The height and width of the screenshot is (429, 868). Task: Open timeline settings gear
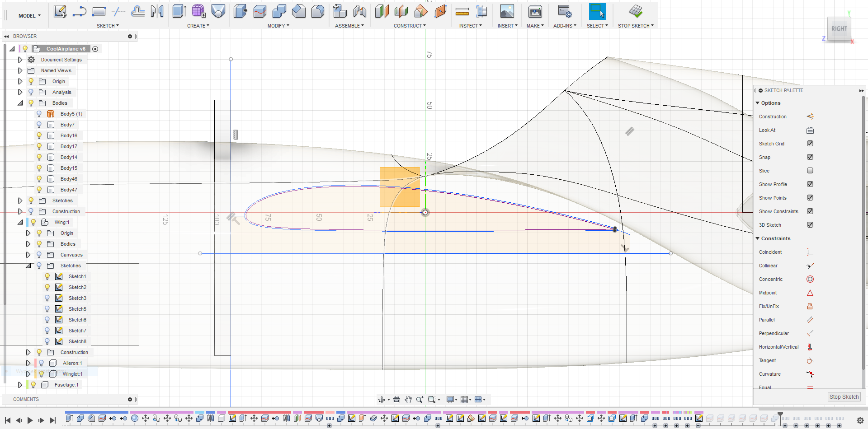860,420
